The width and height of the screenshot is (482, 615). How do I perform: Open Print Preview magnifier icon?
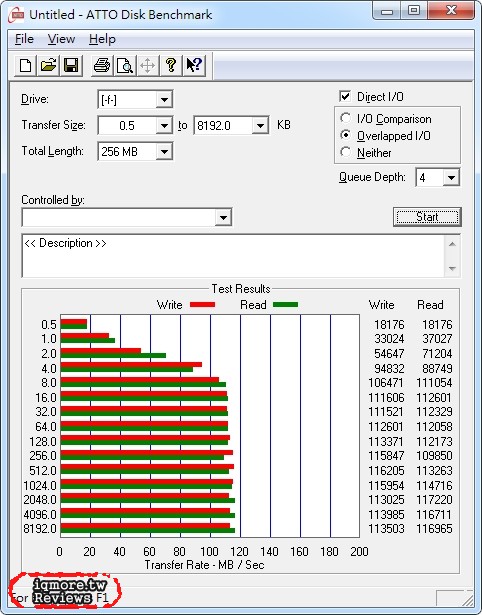click(125, 65)
